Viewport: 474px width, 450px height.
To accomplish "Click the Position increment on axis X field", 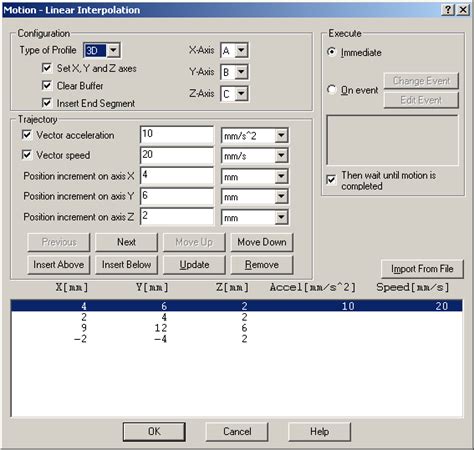I will click(x=177, y=176).
